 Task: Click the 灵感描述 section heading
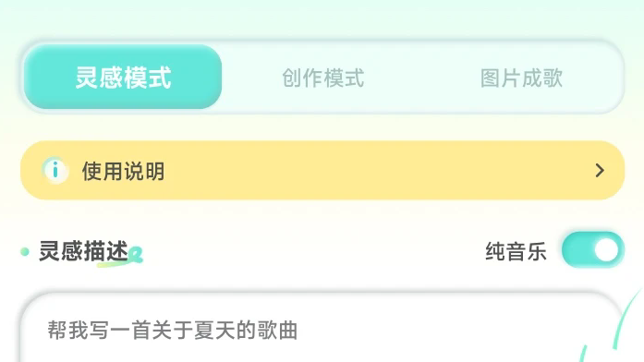(x=83, y=251)
